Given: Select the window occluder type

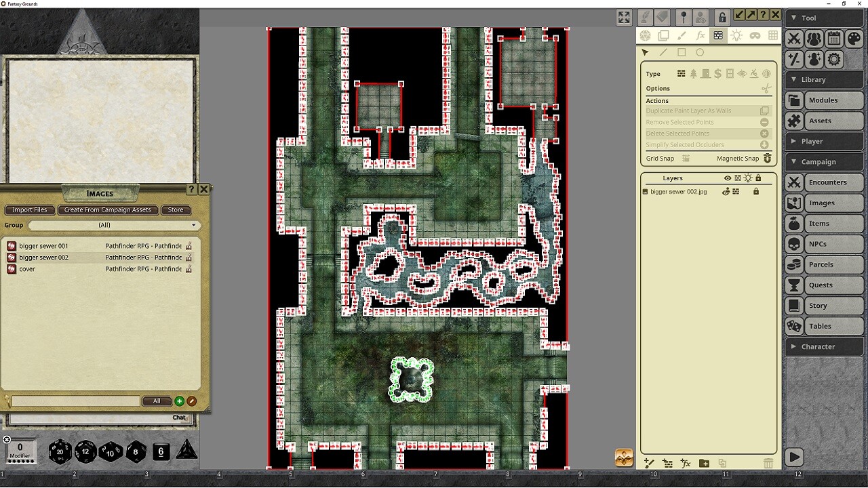Looking at the screenshot, I should [730, 74].
